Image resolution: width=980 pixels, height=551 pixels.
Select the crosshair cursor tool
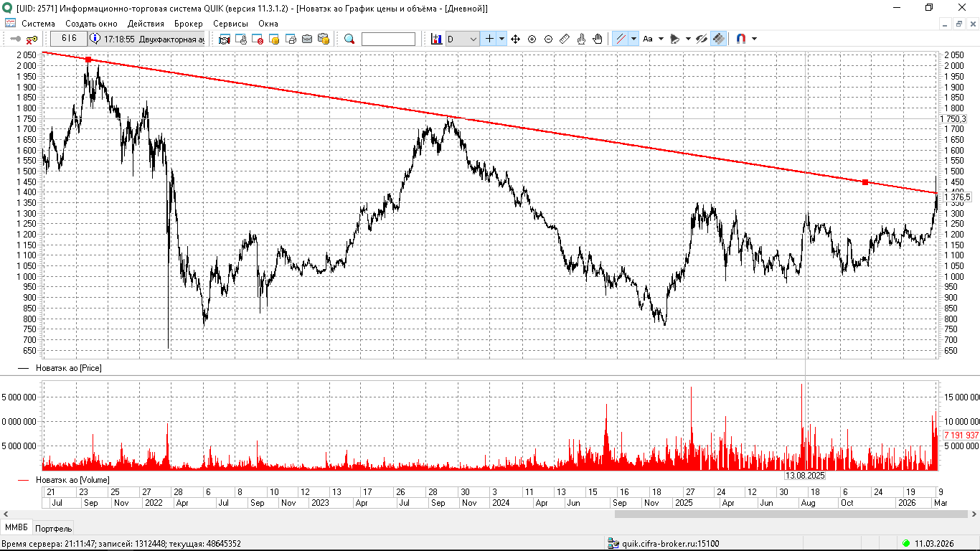489,39
